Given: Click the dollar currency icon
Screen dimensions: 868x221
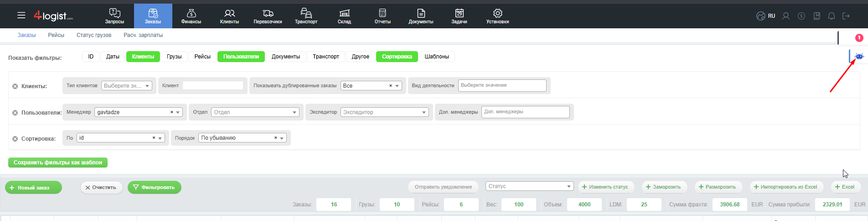Looking at the screenshot, I should [801, 16].
